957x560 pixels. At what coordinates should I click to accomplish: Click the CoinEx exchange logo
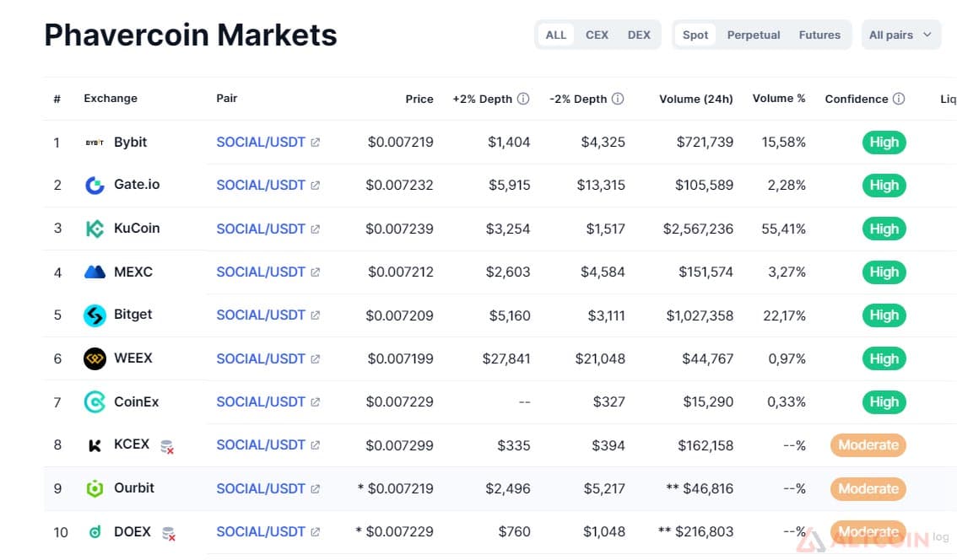[x=95, y=402]
